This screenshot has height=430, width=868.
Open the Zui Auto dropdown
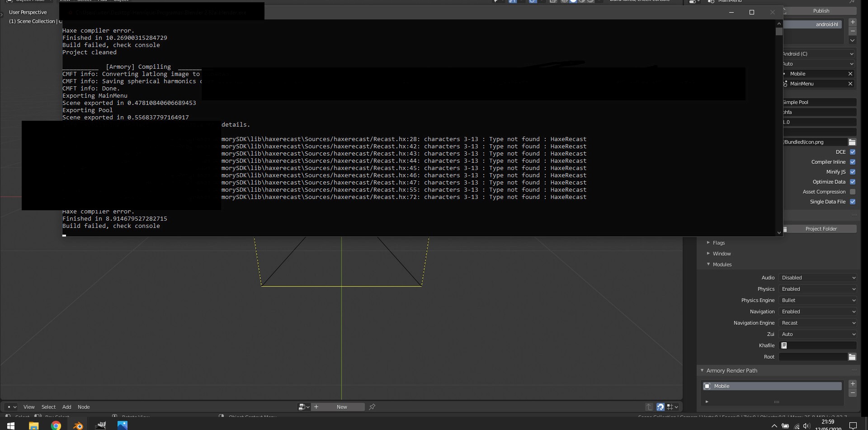(818, 334)
